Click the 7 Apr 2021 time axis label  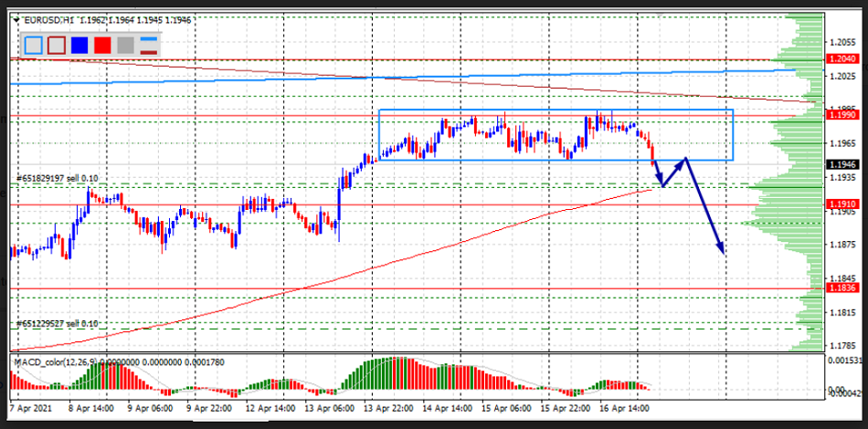coord(32,409)
